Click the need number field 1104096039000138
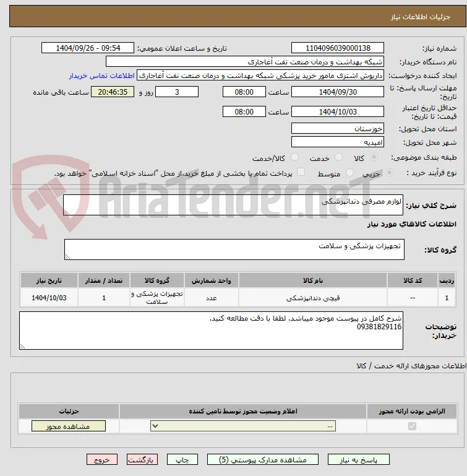Viewport: 467px width, 476px height. 338,48
